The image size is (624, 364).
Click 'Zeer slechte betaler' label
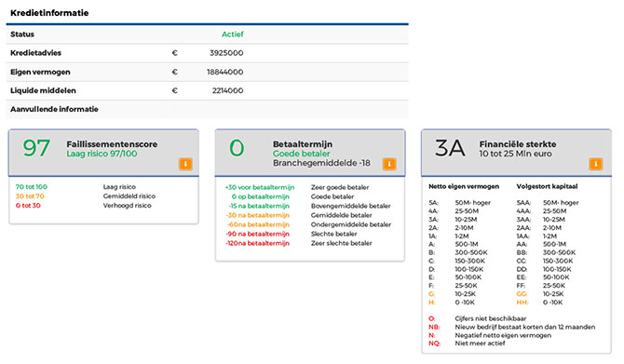[x=342, y=243]
